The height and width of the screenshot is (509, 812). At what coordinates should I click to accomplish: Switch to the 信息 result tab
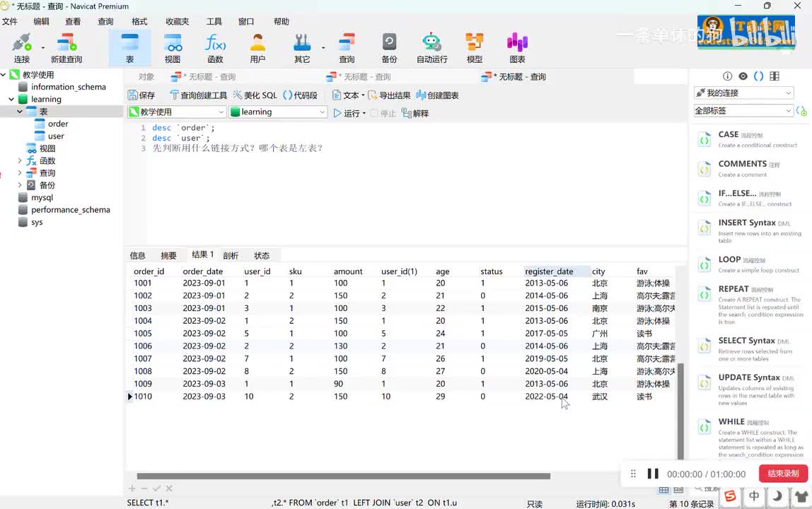pyautogui.click(x=137, y=255)
